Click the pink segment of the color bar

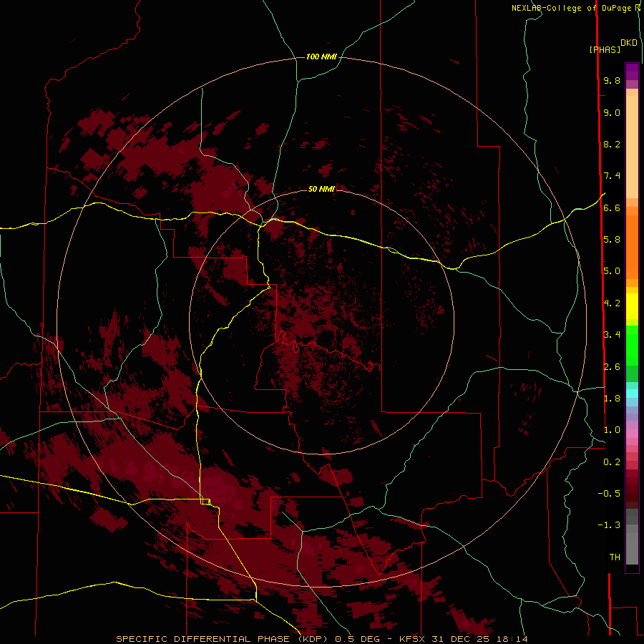pos(632,434)
